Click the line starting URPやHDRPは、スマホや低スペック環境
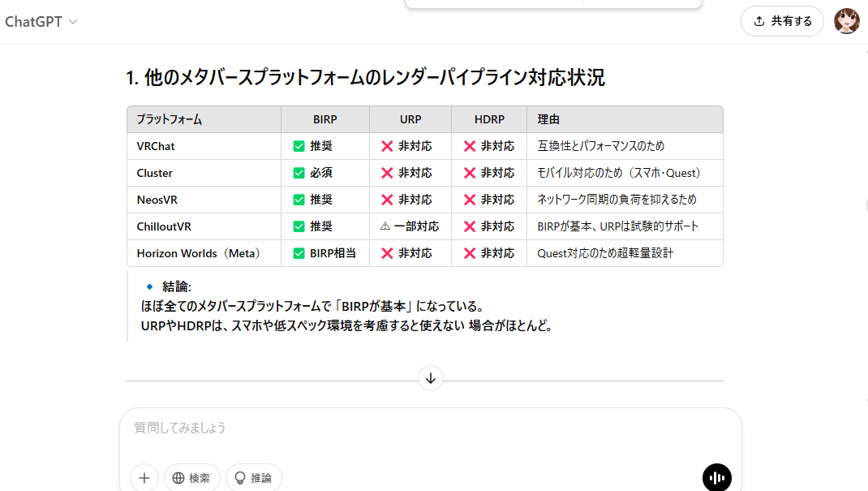 pos(348,326)
